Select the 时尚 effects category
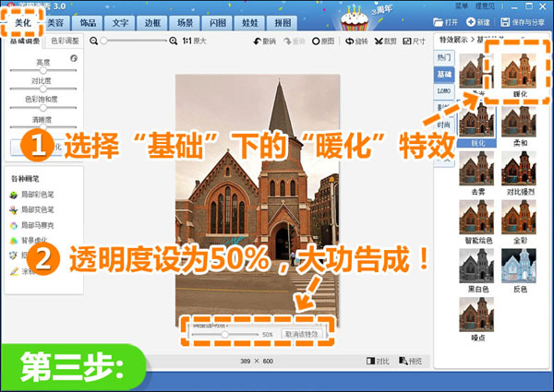 [x=444, y=125]
